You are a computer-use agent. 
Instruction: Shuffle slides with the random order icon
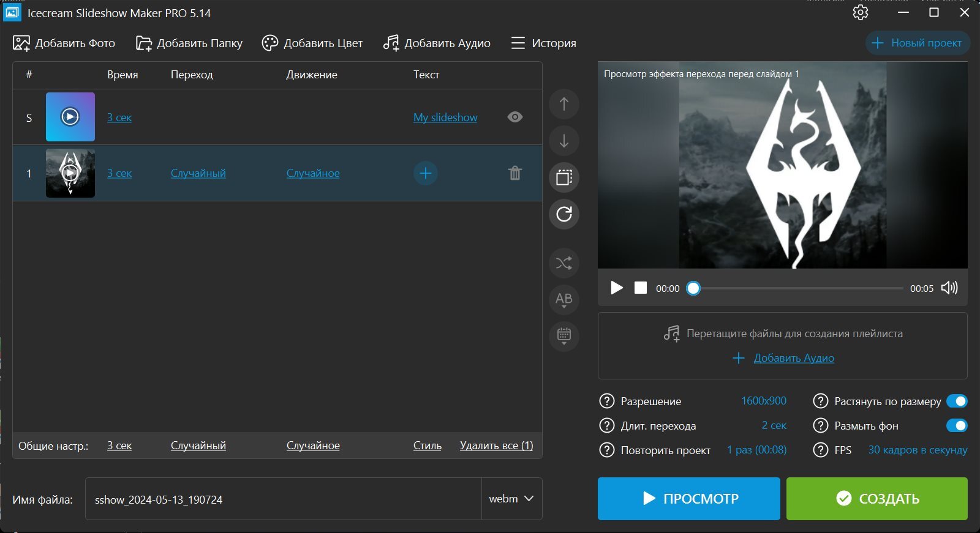564,263
